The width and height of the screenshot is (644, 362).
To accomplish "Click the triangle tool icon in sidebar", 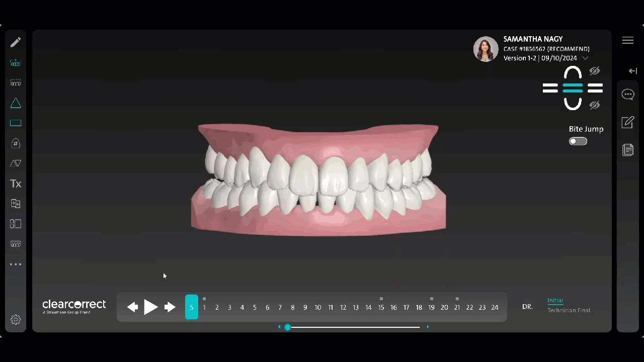I will [x=16, y=103].
